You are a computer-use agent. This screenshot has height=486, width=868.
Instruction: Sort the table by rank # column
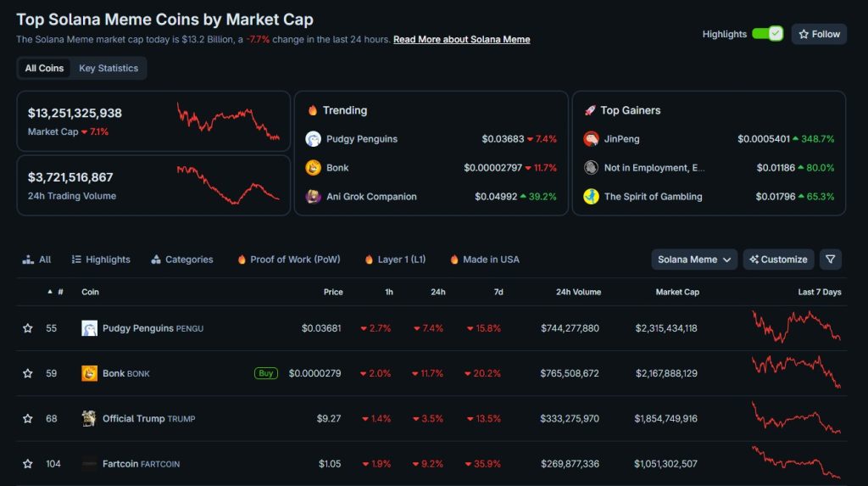(x=56, y=292)
